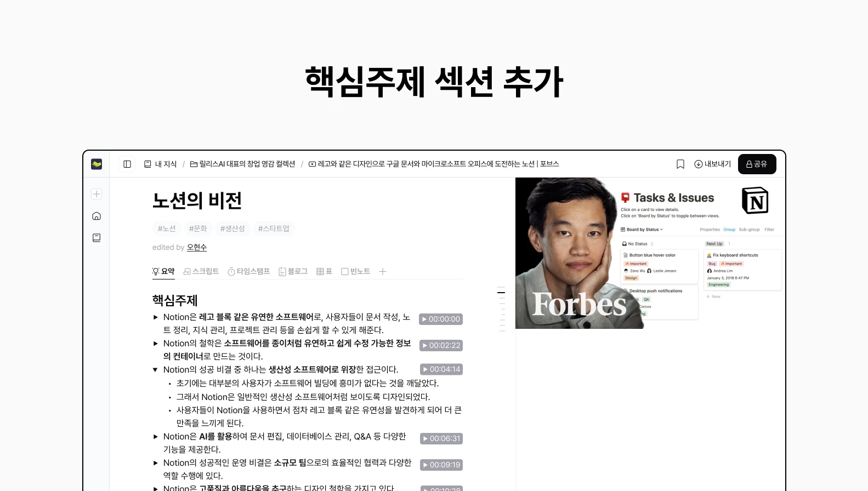This screenshot has width=868, height=491.
Task: Switch to the 요약 tab
Action: (x=163, y=271)
